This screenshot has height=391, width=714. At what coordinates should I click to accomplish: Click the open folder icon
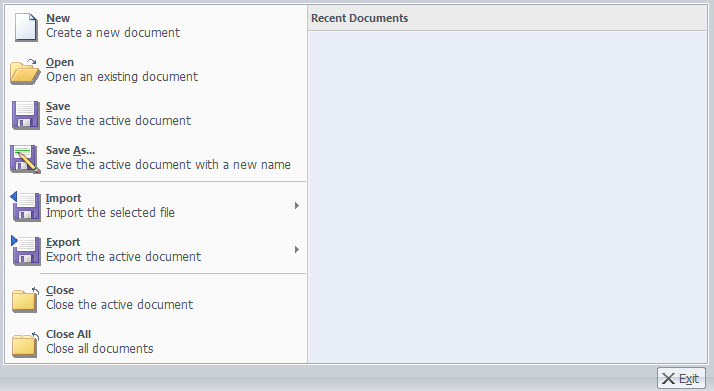pyautogui.click(x=25, y=71)
